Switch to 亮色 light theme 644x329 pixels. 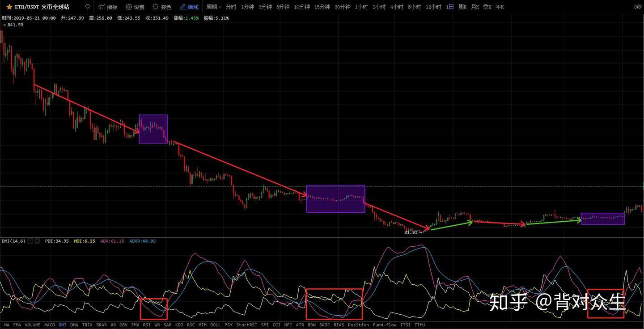click(161, 7)
